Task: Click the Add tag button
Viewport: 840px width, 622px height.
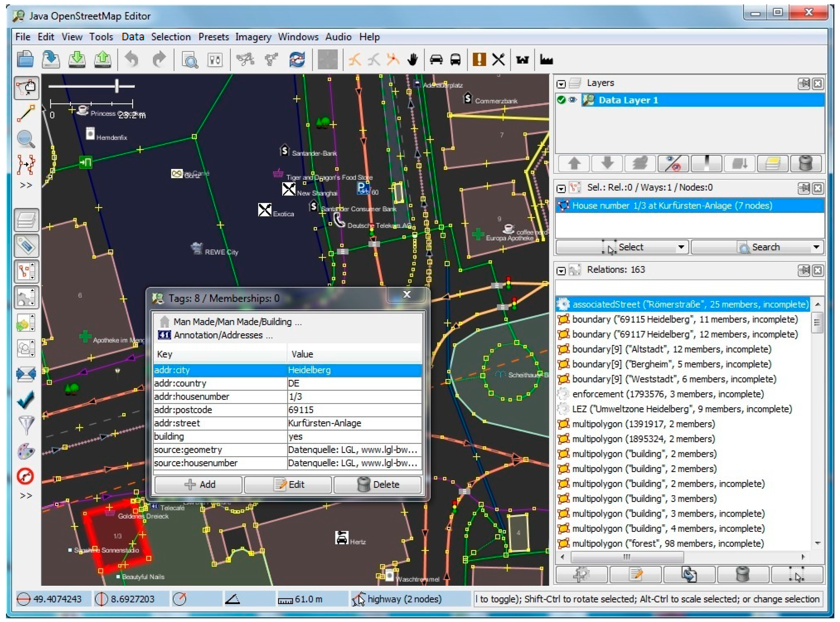Action: [x=199, y=484]
